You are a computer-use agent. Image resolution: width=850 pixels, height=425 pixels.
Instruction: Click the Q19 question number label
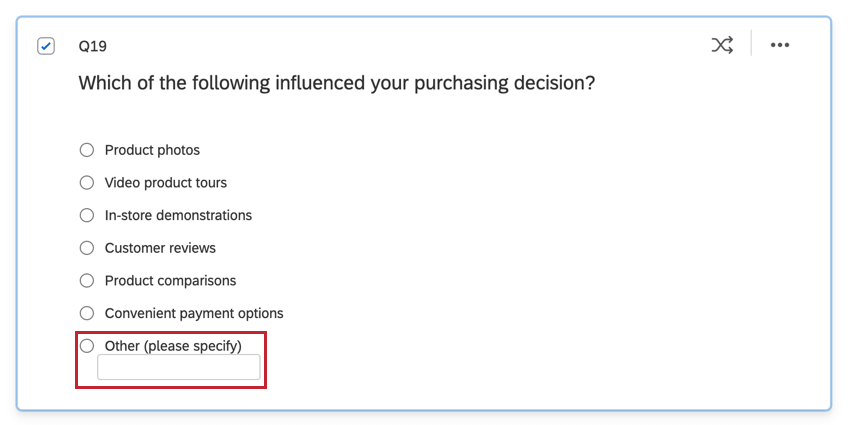(92, 46)
